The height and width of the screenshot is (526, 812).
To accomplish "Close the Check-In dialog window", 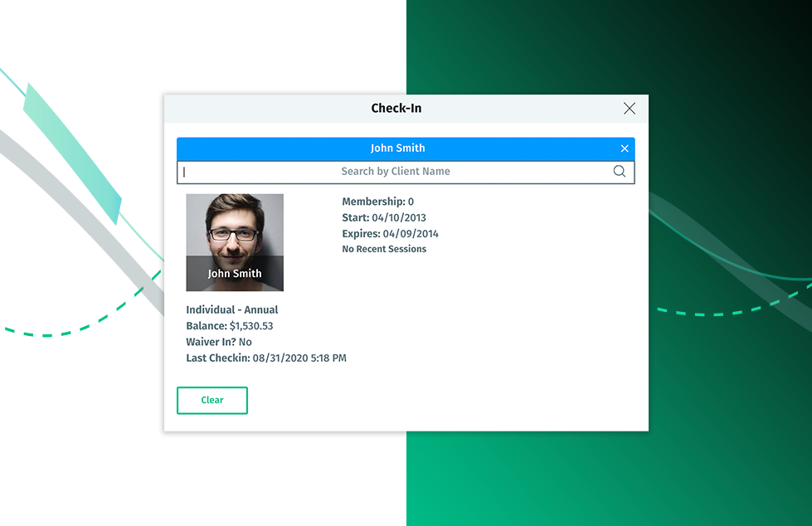I will tap(629, 109).
